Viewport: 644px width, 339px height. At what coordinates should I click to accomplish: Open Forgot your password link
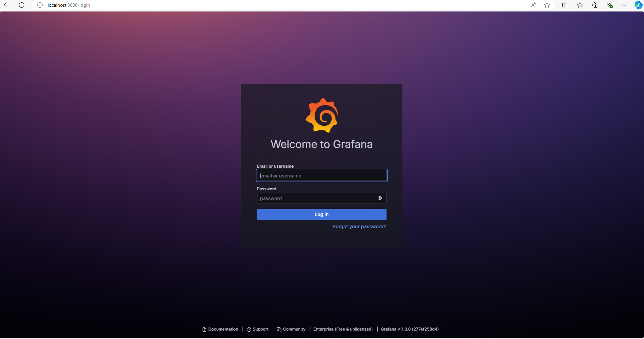coord(360,226)
